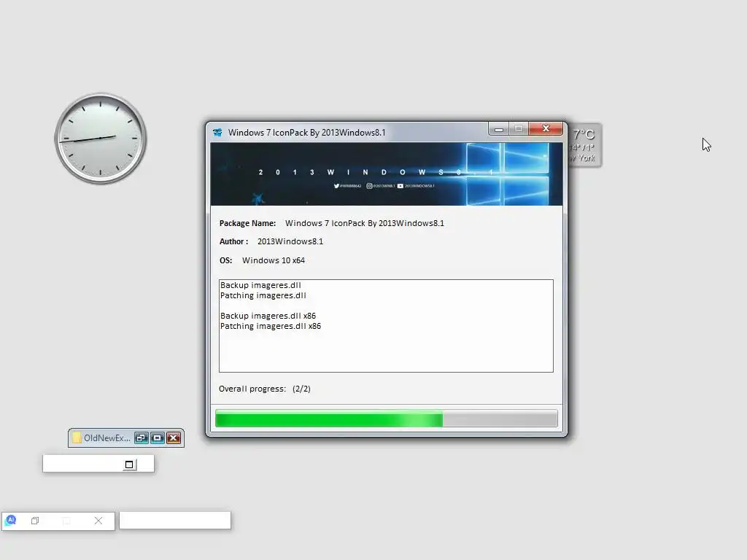Viewport: 747px width, 560px height.
Task: Click the square button in the white bar
Action: click(x=129, y=464)
